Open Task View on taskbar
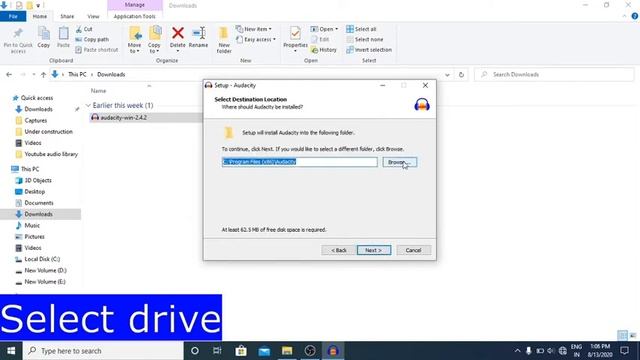Image resolution: width=640 pixels, height=360 pixels. click(217, 351)
